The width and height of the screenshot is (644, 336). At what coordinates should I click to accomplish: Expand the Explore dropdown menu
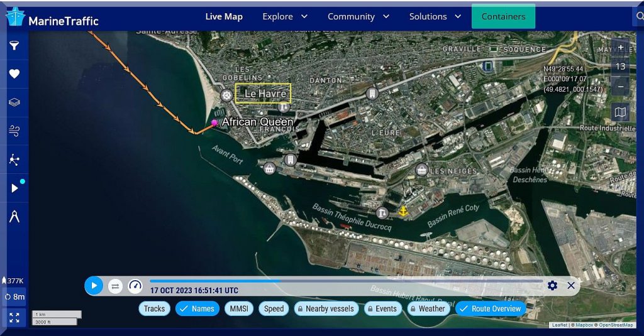coord(285,16)
